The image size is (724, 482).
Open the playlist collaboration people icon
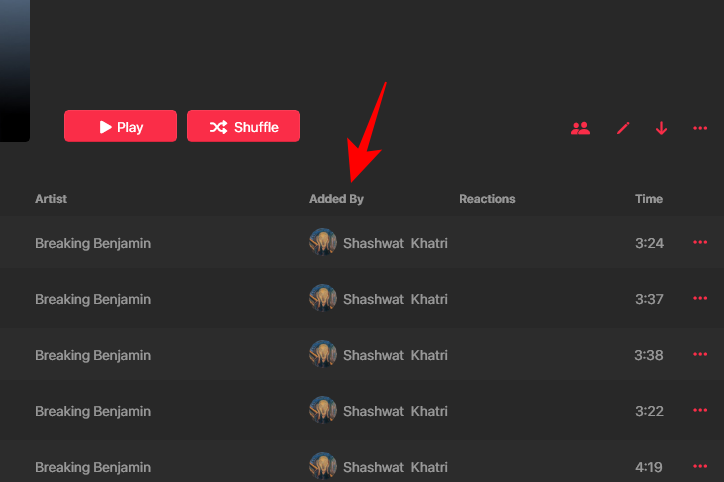(580, 128)
